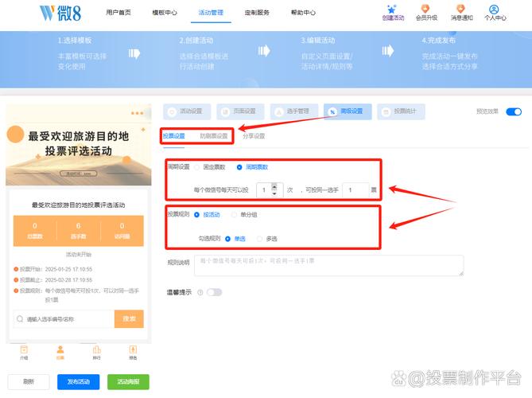The height and width of the screenshot is (398, 532).
Task: Open 个人中心 profile icon
Action: click(x=495, y=10)
